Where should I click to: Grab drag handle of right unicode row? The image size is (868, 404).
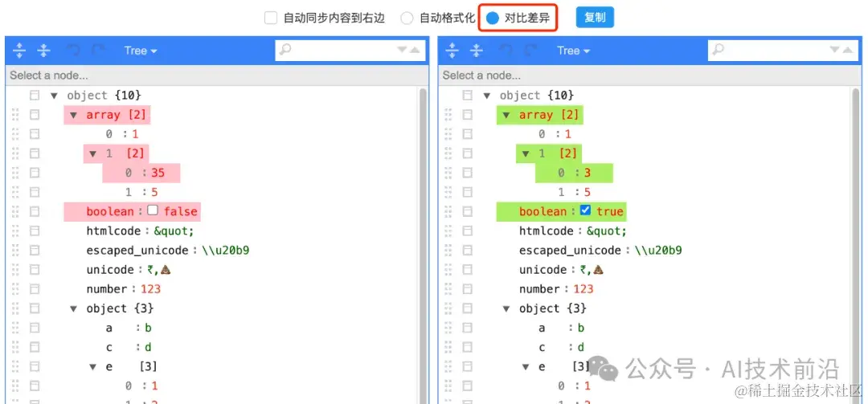[x=448, y=270]
